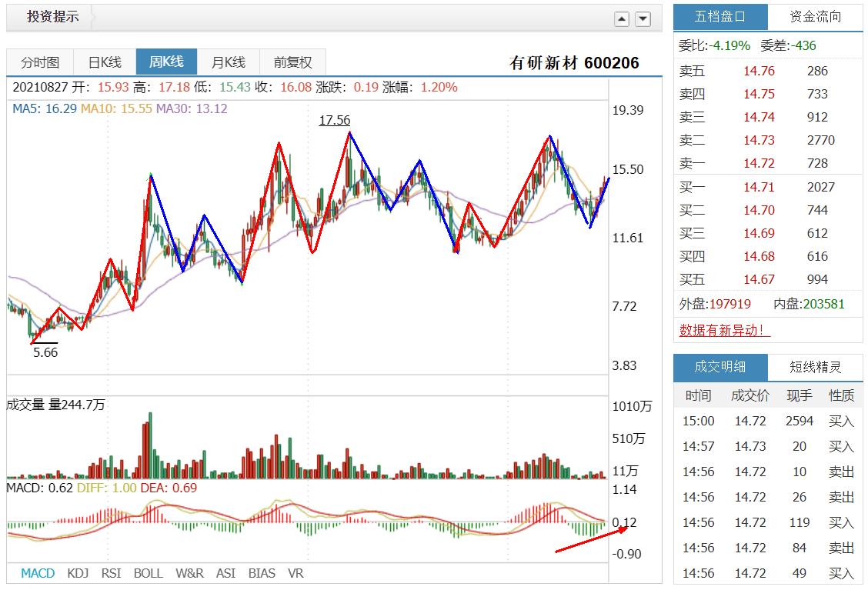Click the 现手 value 2594

point(800,422)
